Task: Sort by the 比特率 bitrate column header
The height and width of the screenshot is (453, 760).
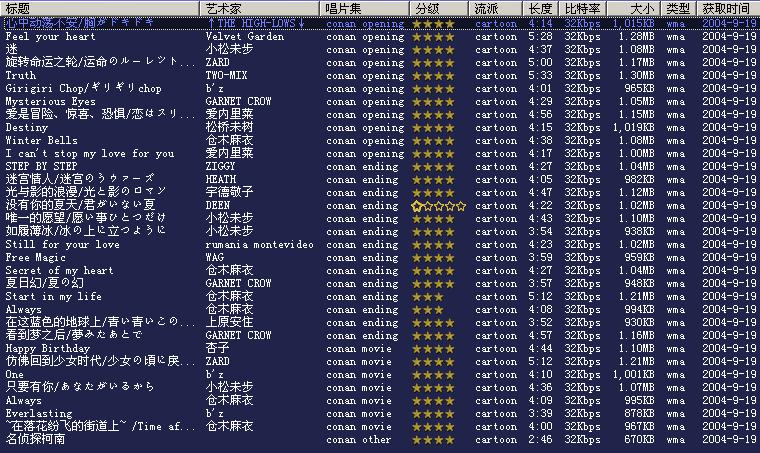Action: coord(583,8)
